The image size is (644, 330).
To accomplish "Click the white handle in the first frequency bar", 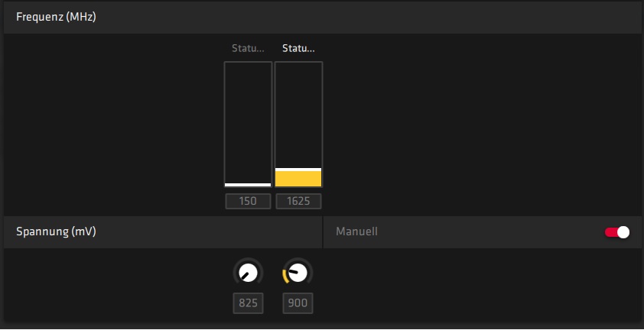I will (248, 185).
